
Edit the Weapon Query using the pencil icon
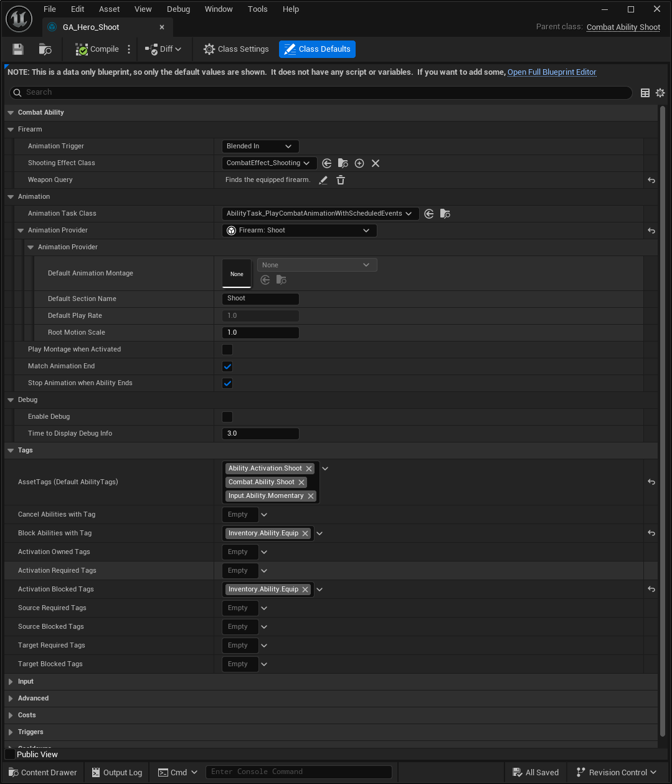323,180
